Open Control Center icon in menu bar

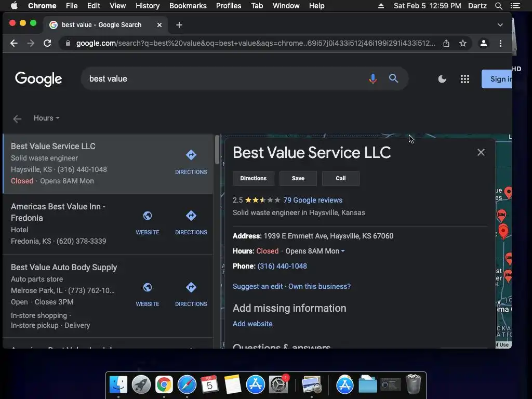515,6
